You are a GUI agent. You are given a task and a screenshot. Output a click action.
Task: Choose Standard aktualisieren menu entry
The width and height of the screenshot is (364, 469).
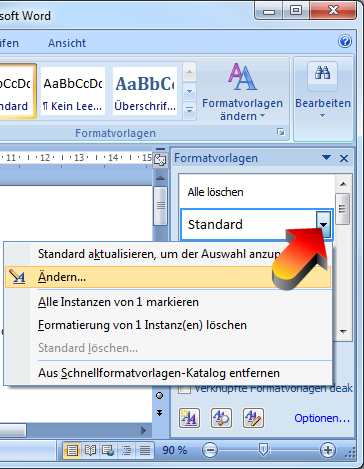coord(168,254)
